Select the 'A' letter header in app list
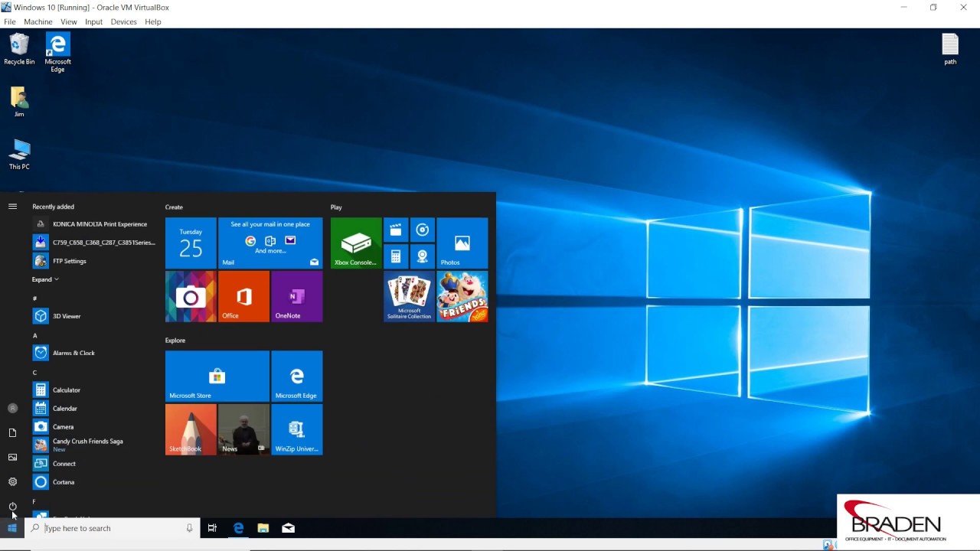 click(34, 336)
